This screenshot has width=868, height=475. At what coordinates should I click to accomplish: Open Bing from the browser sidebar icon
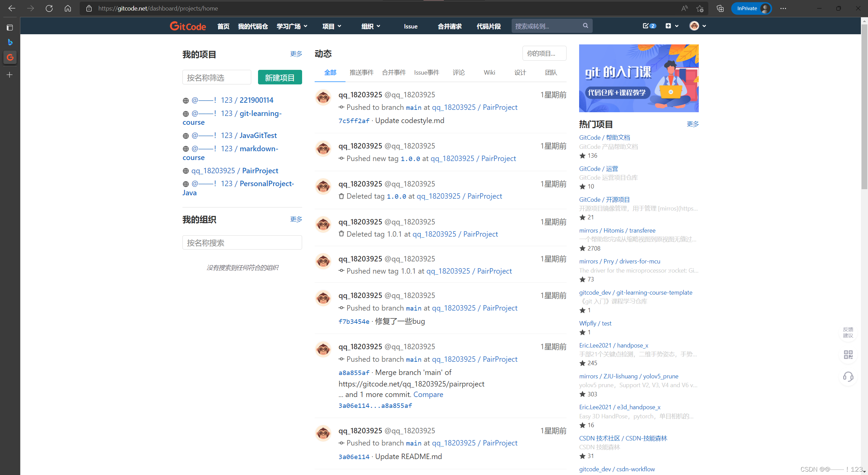pyautogui.click(x=10, y=42)
